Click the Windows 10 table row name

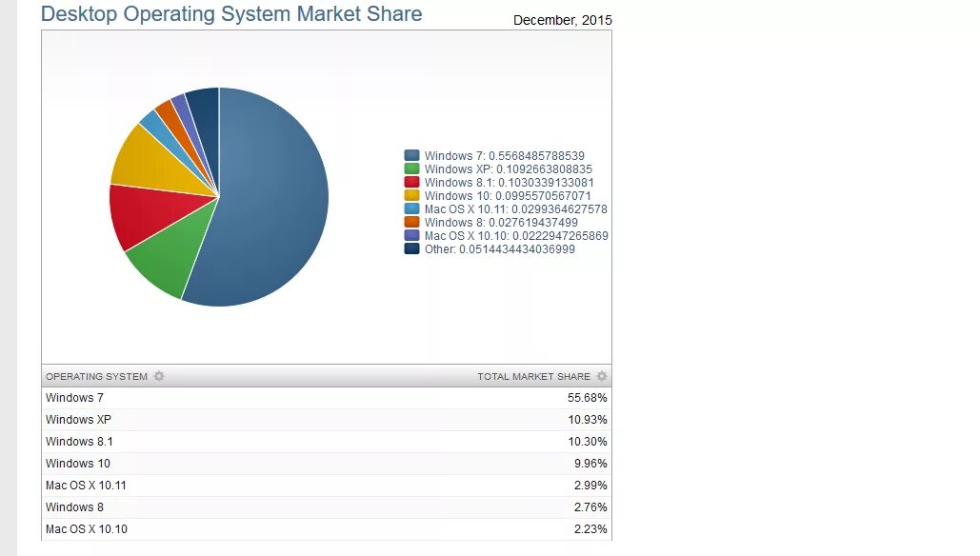click(77, 464)
